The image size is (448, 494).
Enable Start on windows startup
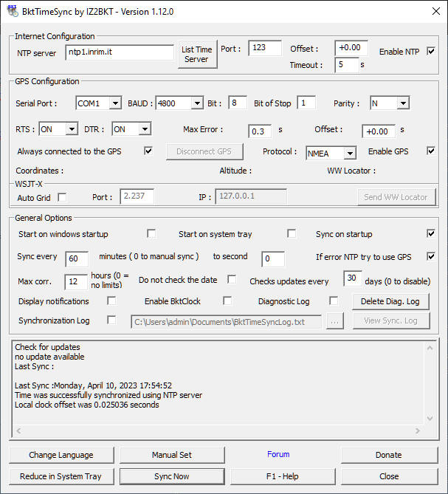coord(151,233)
